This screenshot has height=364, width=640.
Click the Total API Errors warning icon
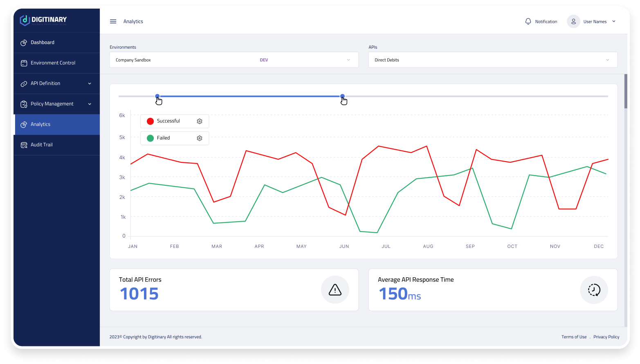335,290
